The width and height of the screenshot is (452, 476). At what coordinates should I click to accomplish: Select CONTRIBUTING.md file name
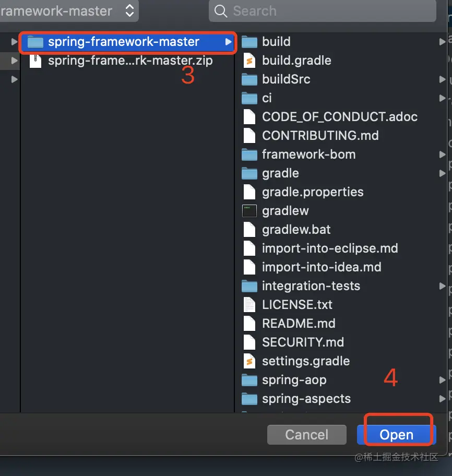(x=320, y=136)
